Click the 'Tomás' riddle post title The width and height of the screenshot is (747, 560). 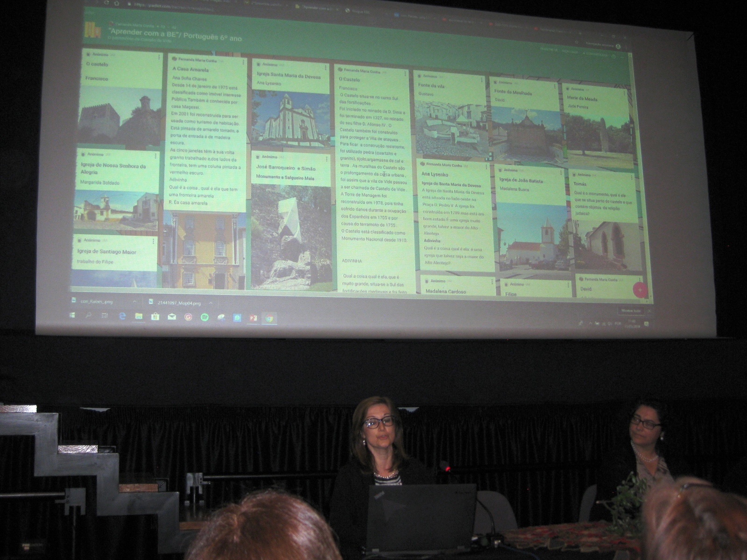(580, 184)
